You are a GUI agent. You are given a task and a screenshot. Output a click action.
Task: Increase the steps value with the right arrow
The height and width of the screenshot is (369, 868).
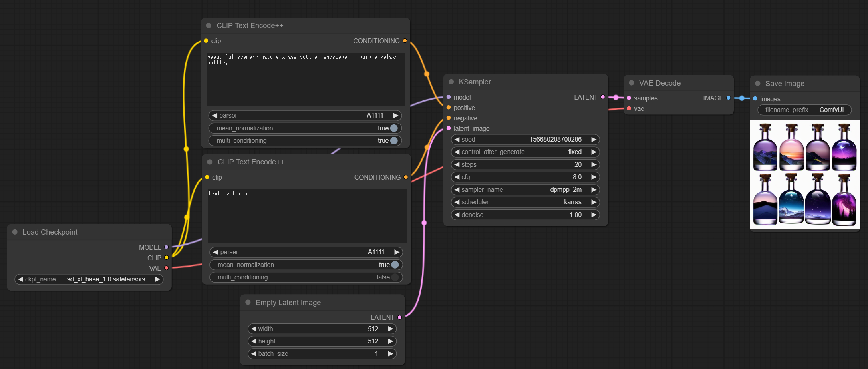(x=594, y=164)
